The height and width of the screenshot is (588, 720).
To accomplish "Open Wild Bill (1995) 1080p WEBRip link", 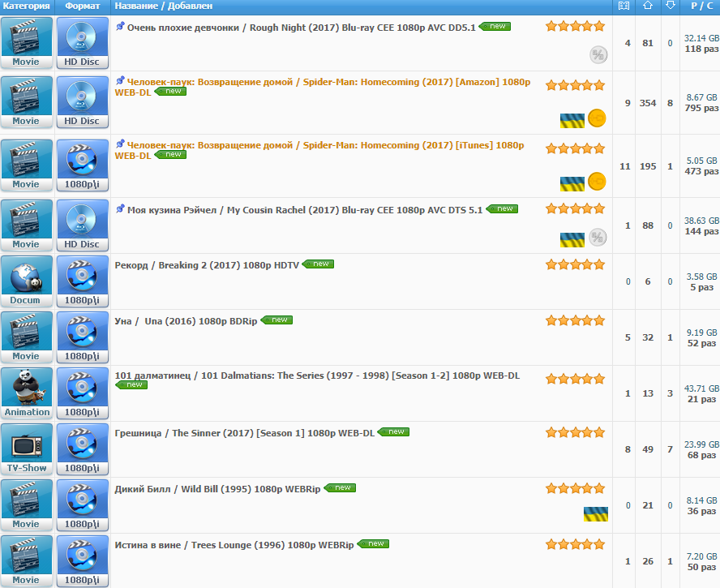I will click(x=217, y=489).
